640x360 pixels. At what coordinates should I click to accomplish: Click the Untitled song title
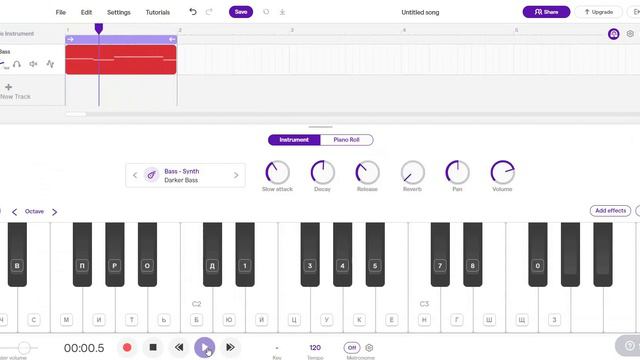point(420,12)
